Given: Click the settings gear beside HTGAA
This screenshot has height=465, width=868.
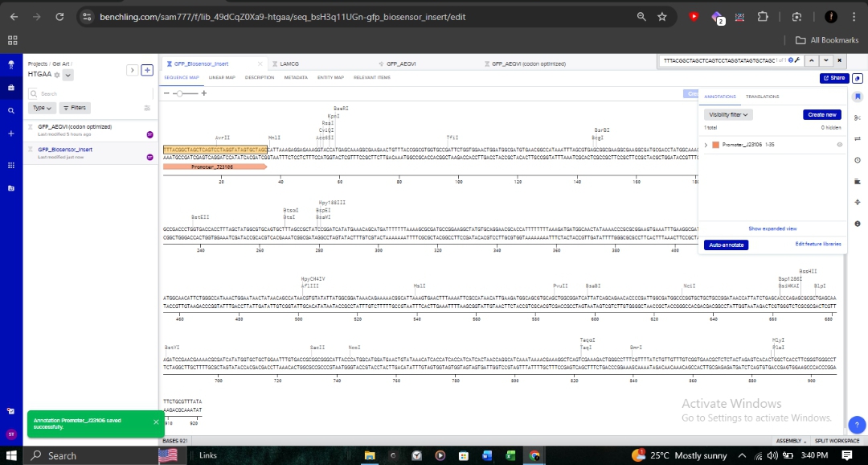Looking at the screenshot, I should [x=58, y=74].
